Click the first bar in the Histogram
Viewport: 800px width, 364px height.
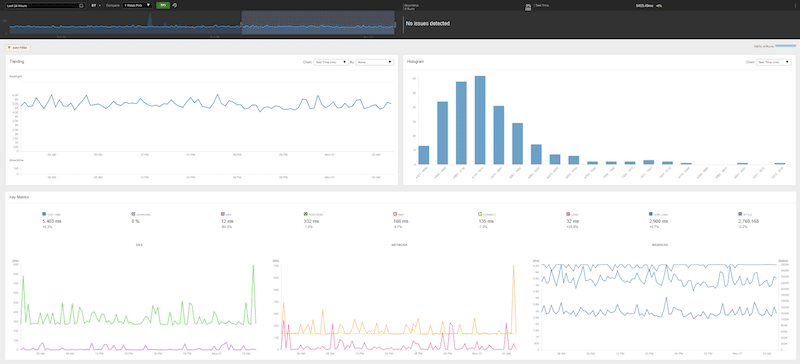(x=423, y=155)
